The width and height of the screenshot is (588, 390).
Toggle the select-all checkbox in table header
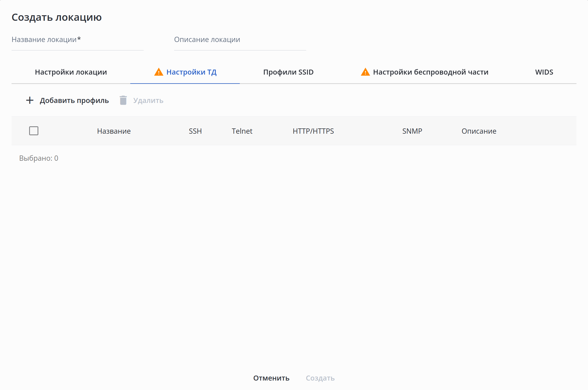[x=34, y=131]
